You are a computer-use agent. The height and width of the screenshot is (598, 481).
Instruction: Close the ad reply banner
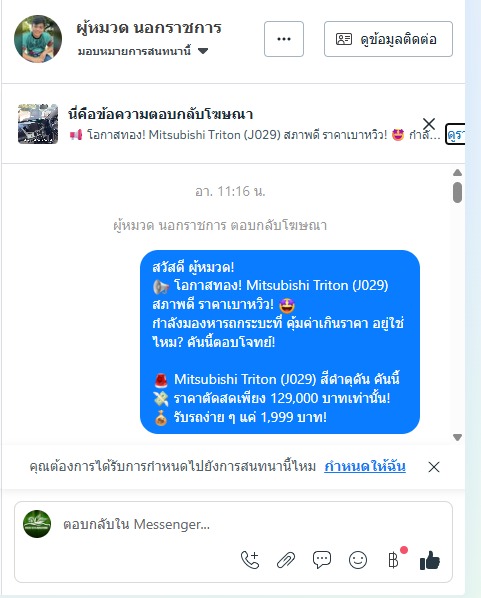click(x=429, y=124)
